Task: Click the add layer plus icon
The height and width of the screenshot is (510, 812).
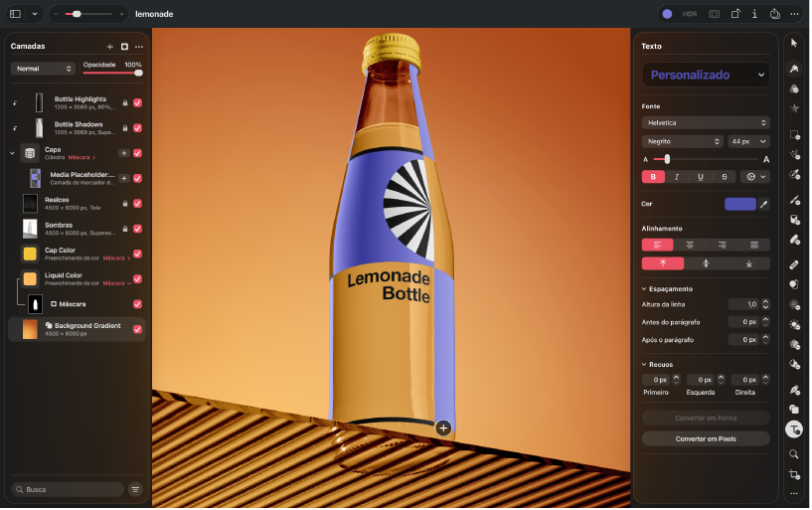Action: click(x=109, y=47)
